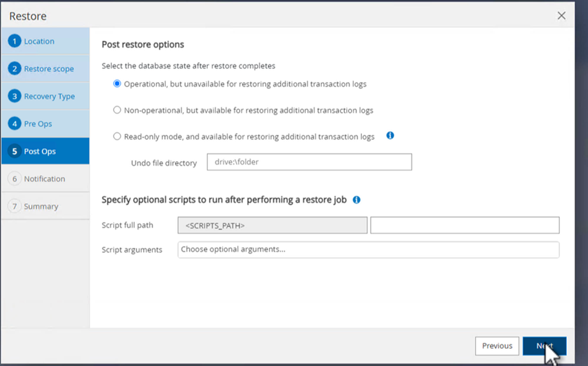Click the step 7 Summary number badge
Viewport: 588px width, 366px height.
[x=16, y=207]
